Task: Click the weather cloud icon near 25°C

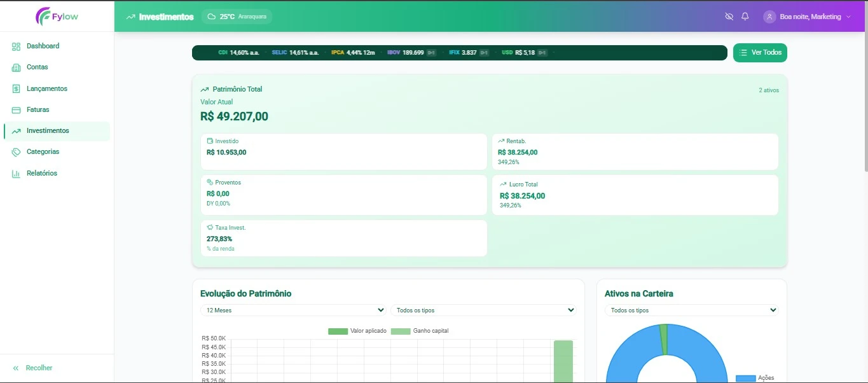Action: coord(210,17)
